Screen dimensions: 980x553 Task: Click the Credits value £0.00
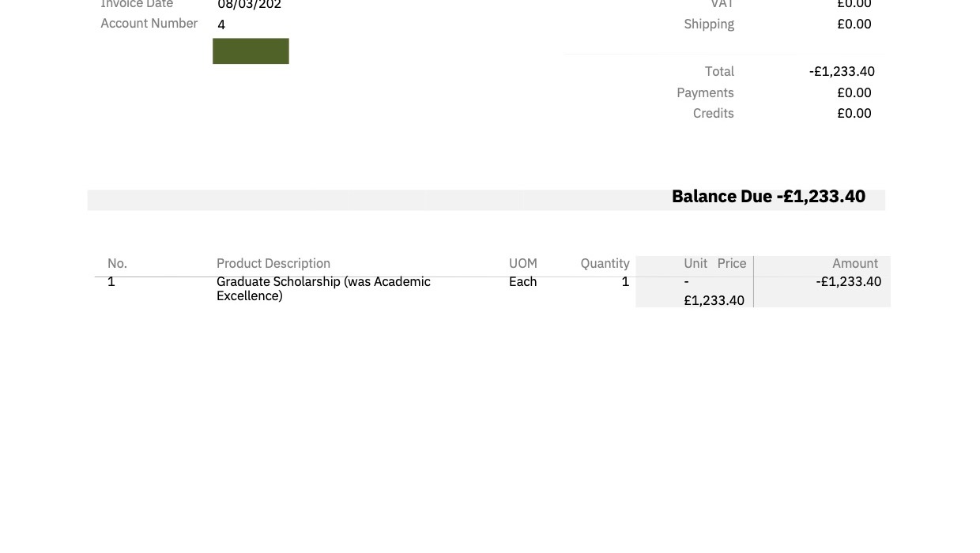[x=854, y=113]
